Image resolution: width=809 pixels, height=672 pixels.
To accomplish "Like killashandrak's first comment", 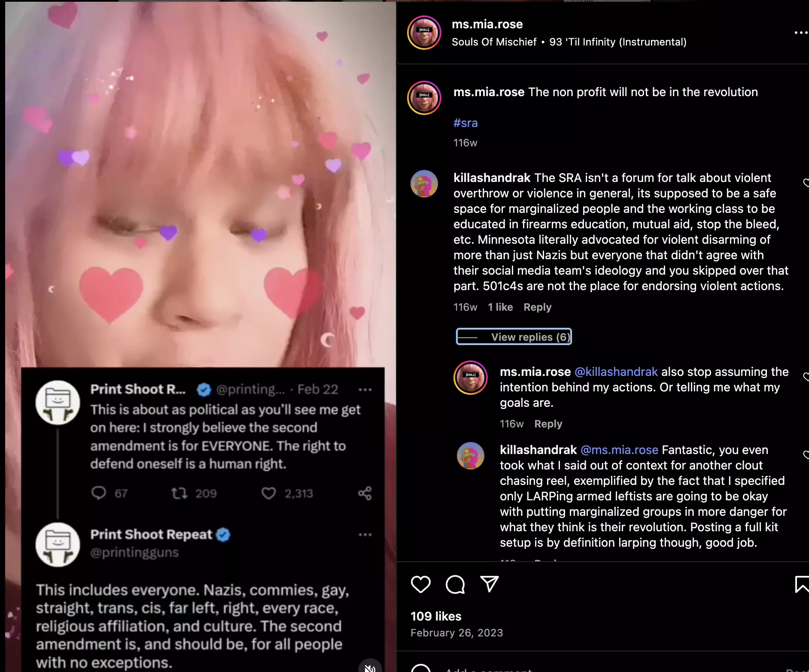I will click(x=806, y=183).
